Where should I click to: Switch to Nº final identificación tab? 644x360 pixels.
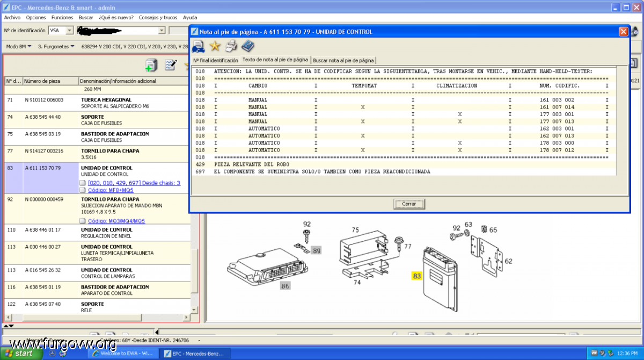216,60
